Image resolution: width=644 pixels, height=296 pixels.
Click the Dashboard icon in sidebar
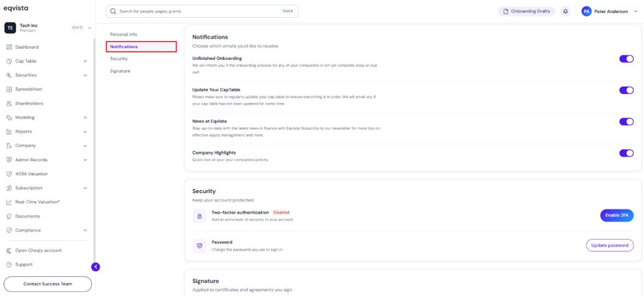coord(9,47)
